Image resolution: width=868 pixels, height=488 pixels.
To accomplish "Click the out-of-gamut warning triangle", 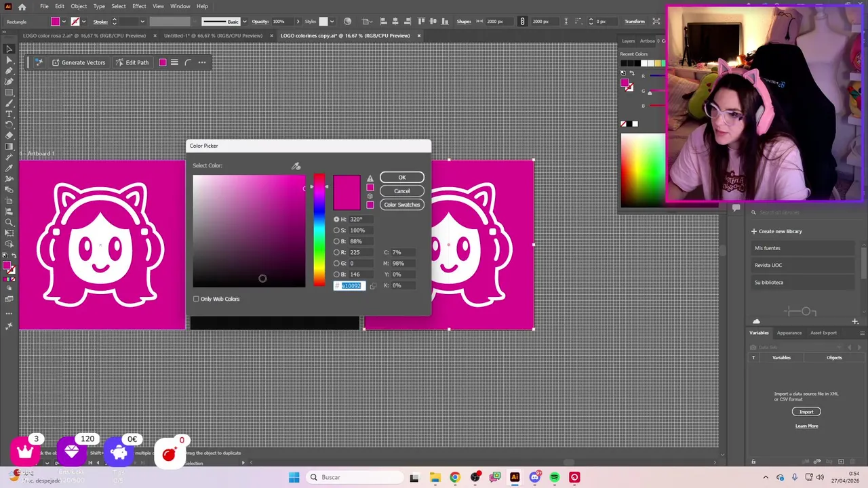I will tap(370, 179).
